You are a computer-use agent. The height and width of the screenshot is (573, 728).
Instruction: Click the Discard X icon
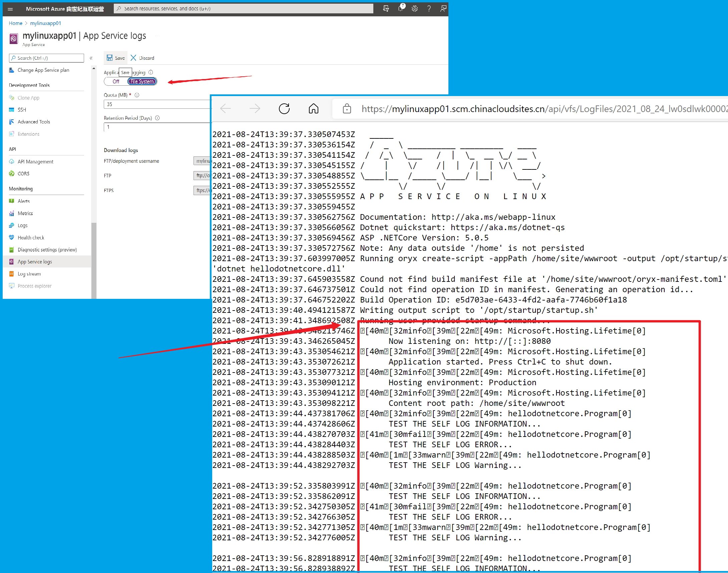[133, 58]
